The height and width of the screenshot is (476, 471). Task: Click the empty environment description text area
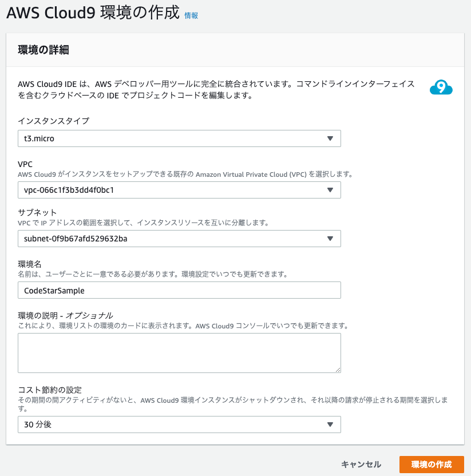[x=179, y=353]
